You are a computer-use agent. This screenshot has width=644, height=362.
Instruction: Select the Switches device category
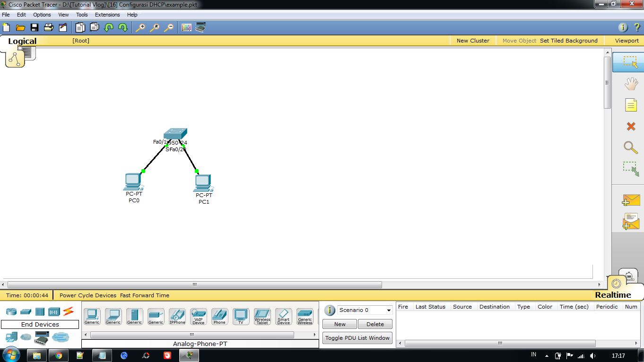coord(26,311)
